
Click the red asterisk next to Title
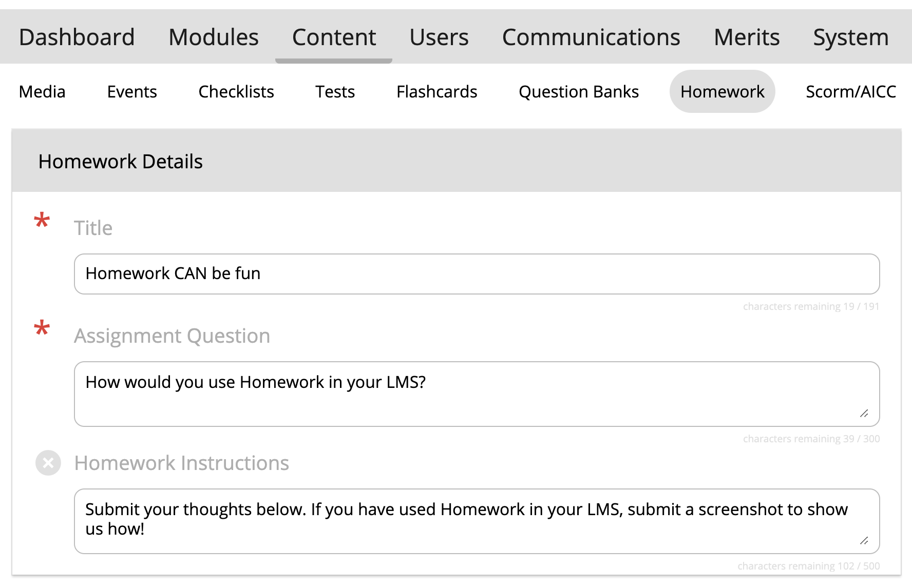[42, 221]
